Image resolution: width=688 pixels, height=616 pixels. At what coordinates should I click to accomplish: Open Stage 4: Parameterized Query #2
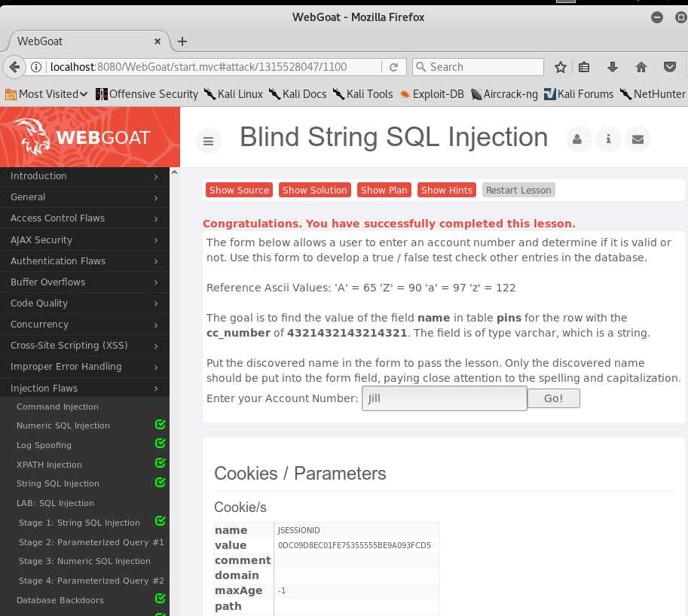tap(91, 581)
